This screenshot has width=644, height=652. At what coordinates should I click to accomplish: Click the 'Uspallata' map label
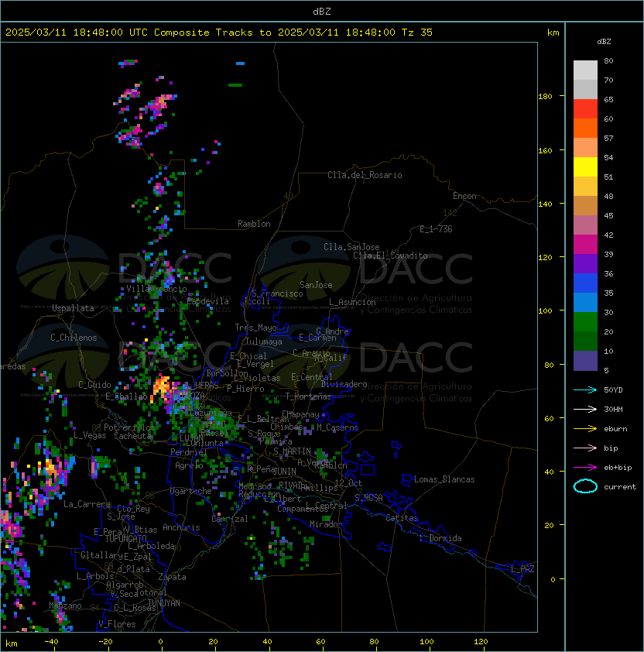point(74,308)
